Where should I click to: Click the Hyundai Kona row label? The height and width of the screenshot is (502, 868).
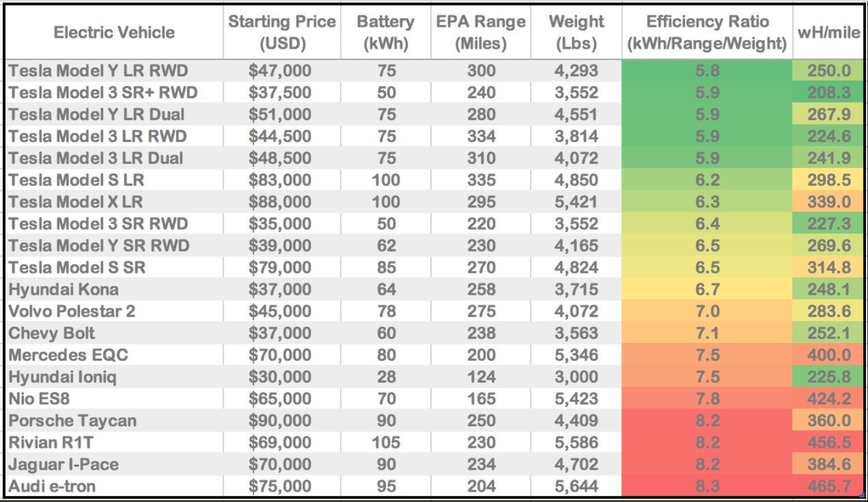[63, 289]
